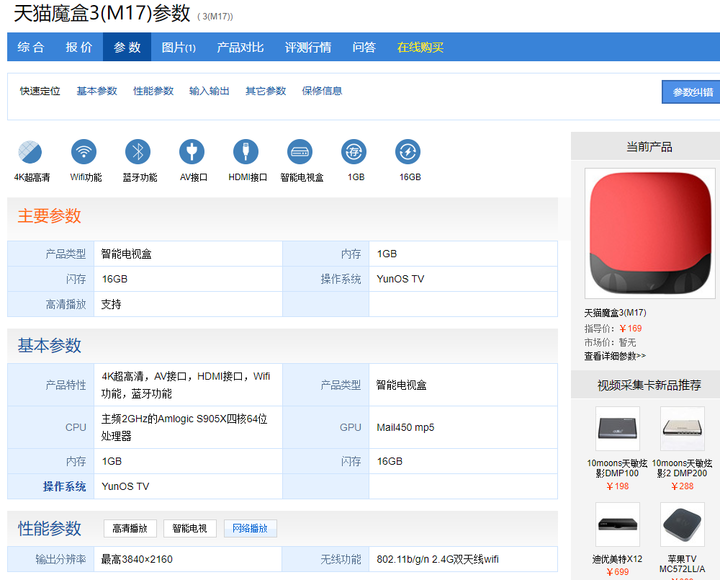The width and height of the screenshot is (720, 580).
Task: Click the 网络播放 tag button
Action: tap(250, 529)
